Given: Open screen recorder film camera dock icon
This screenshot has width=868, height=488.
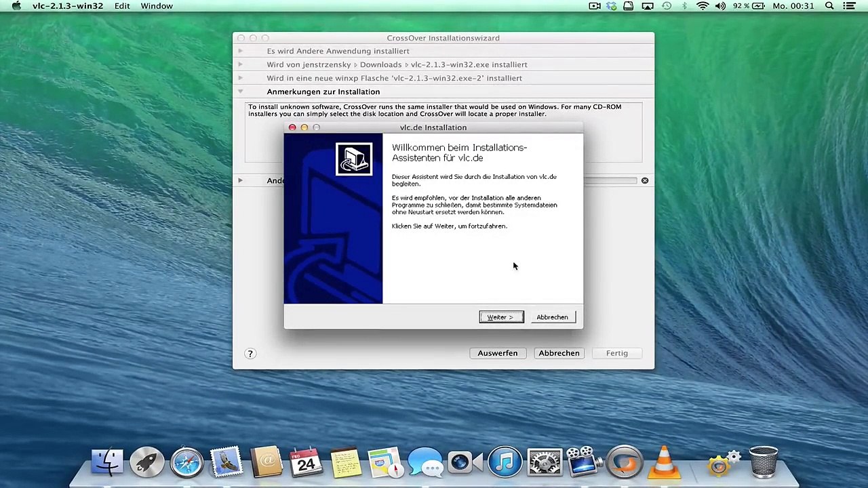Looking at the screenshot, I should coord(584,463).
